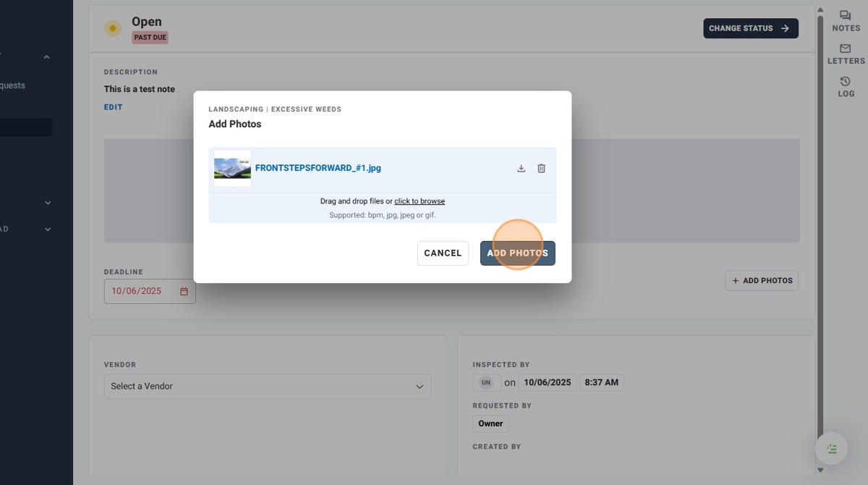
Task: Click the UN inspector avatar
Action: click(486, 382)
